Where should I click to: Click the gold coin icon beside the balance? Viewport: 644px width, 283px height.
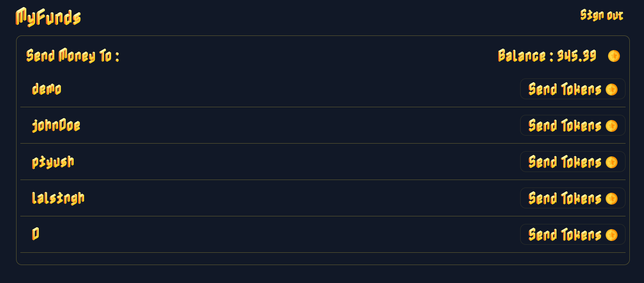614,56
